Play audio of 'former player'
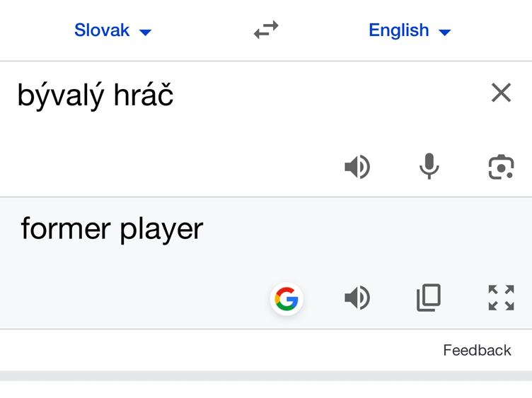Image resolution: width=532 pixels, height=398 pixels. pyautogui.click(x=357, y=298)
